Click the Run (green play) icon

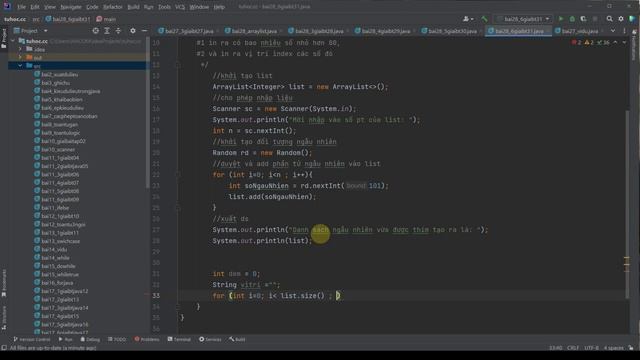[561, 19]
